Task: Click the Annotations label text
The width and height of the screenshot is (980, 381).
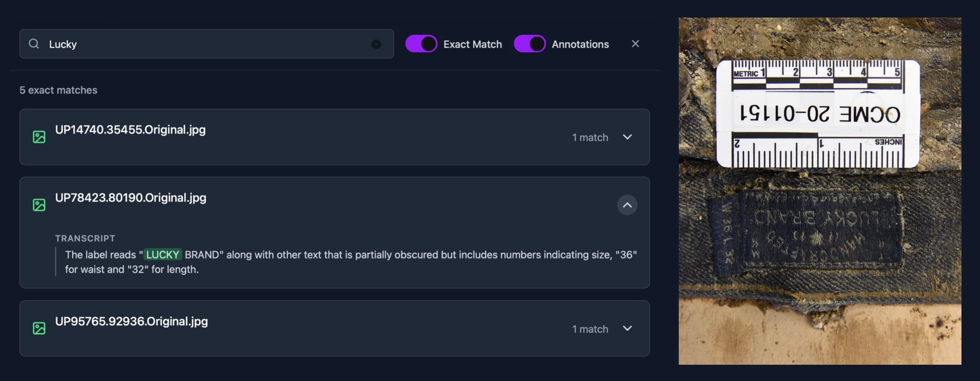Action: [580, 44]
